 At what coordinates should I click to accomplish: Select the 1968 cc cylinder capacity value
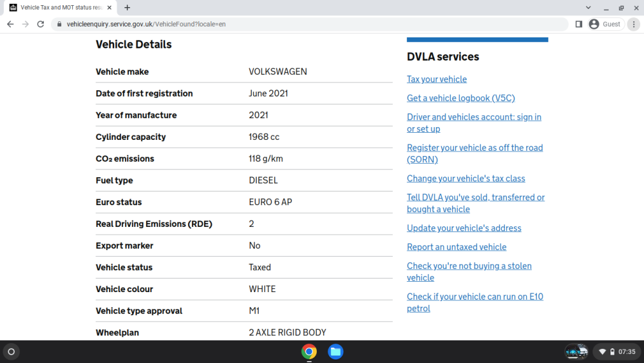[x=264, y=137]
